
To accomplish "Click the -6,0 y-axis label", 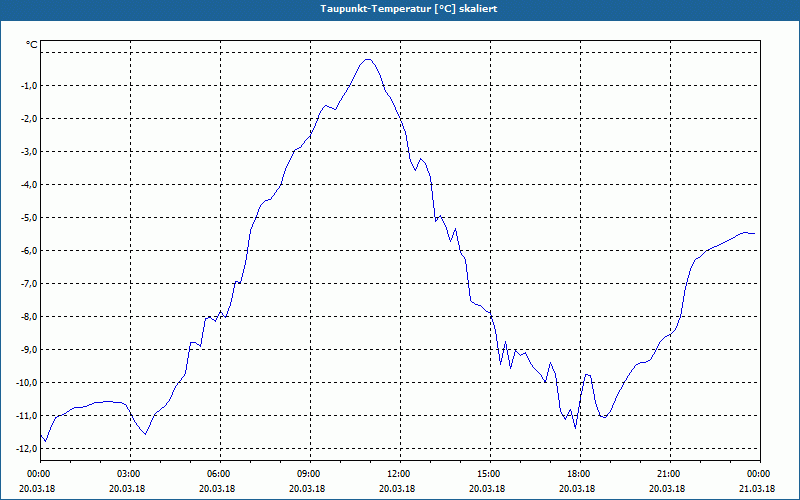I will (29, 251).
